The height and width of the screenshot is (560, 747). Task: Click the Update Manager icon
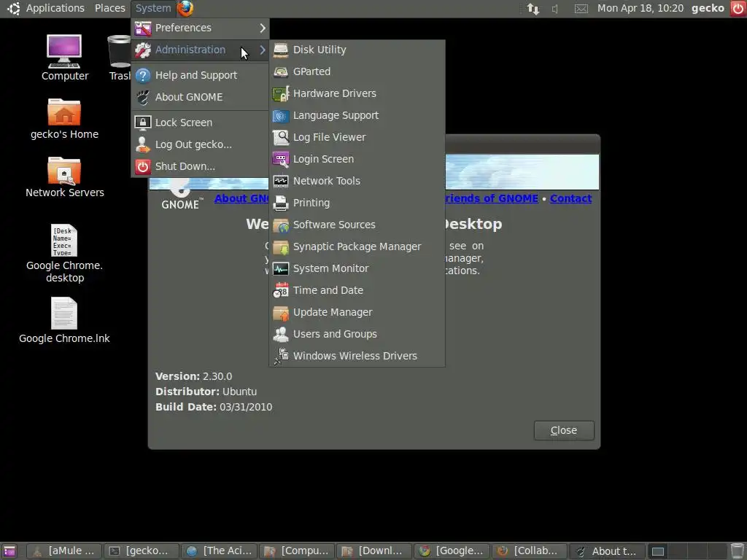tap(281, 312)
